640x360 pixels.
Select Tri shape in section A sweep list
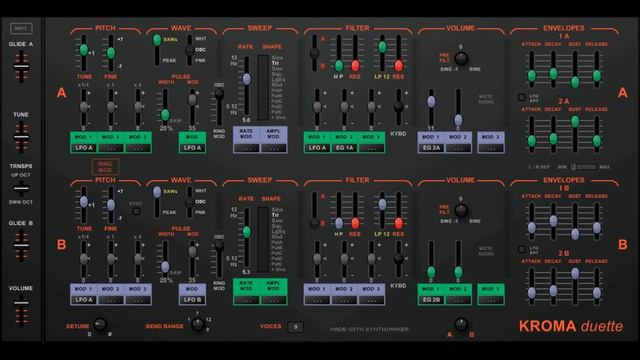pyautogui.click(x=275, y=63)
